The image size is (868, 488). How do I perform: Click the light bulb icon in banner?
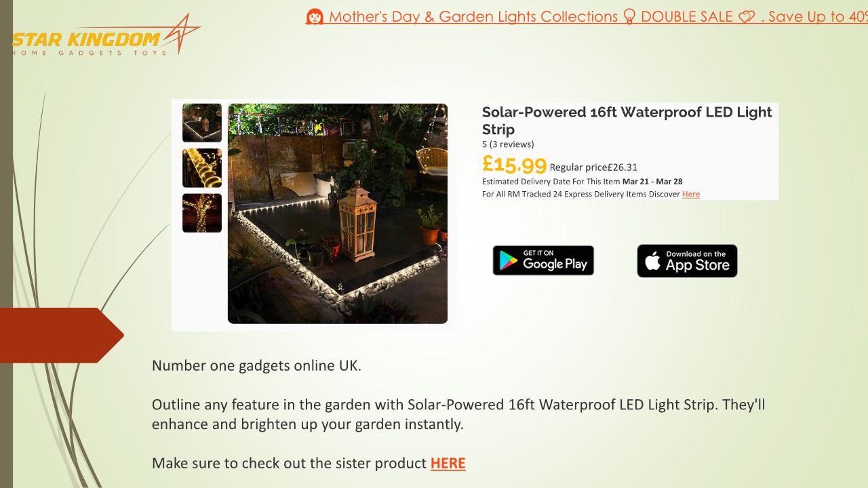coord(629,17)
